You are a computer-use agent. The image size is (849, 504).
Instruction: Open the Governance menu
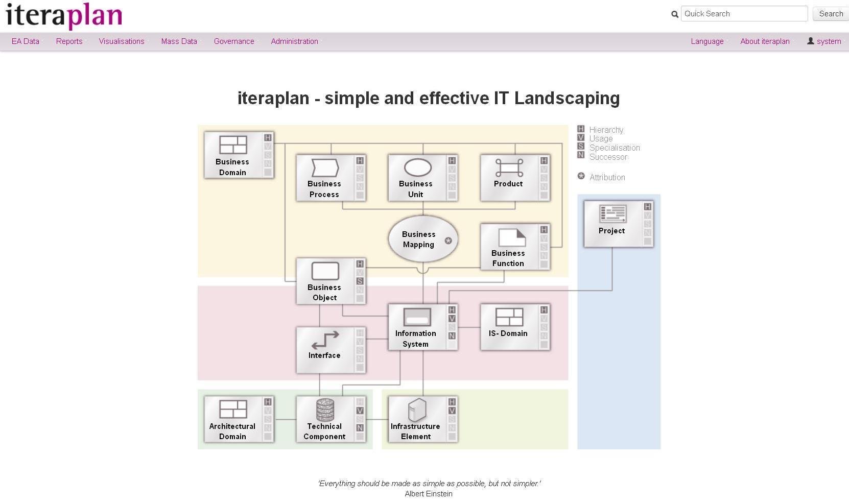click(233, 41)
